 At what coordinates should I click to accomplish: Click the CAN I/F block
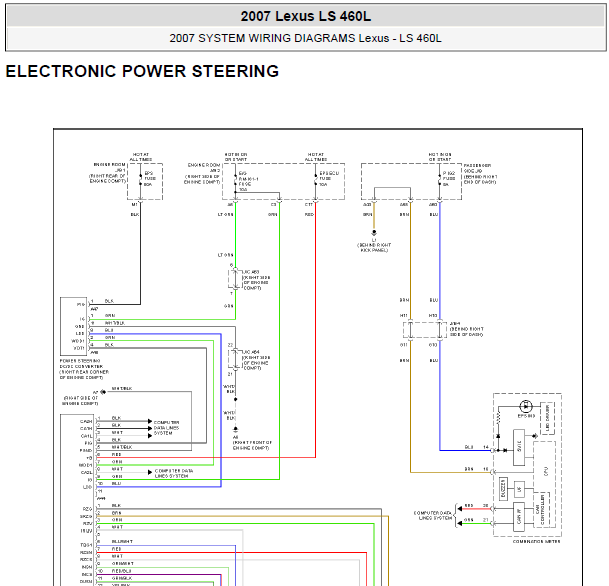tap(519, 516)
